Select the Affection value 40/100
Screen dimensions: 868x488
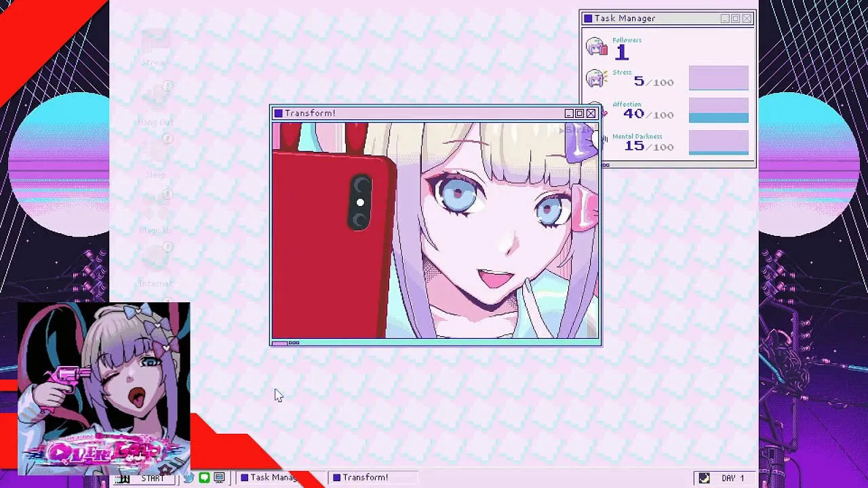(648, 114)
